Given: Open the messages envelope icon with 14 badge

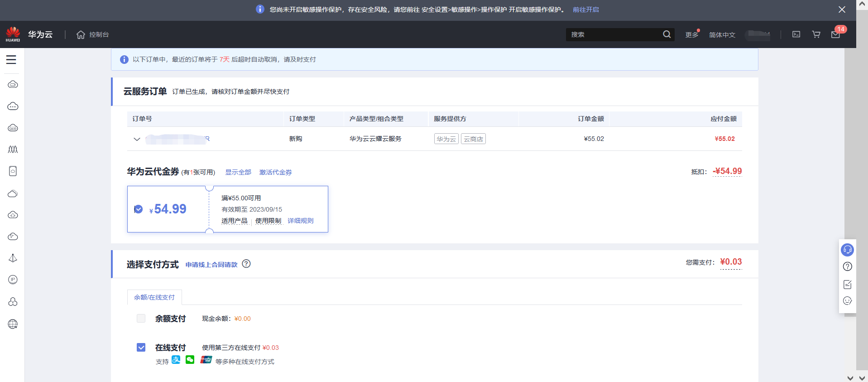Looking at the screenshot, I should (836, 34).
